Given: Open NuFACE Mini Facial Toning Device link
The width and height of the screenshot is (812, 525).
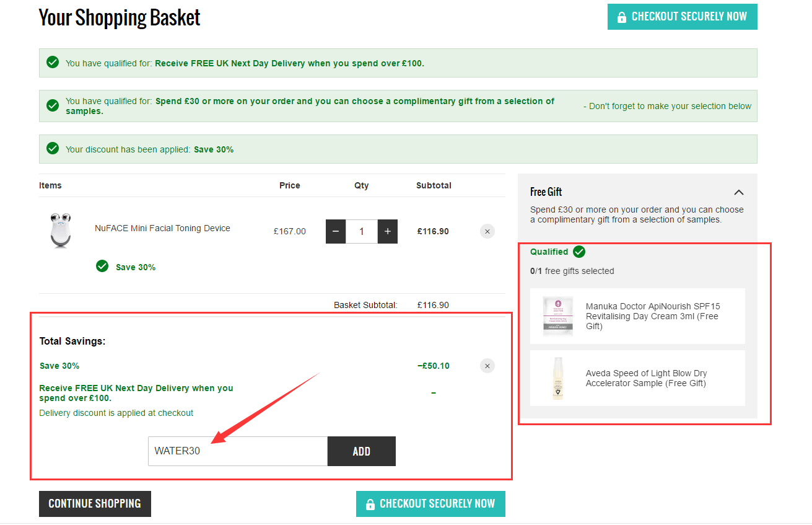Looking at the screenshot, I should click(162, 228).
